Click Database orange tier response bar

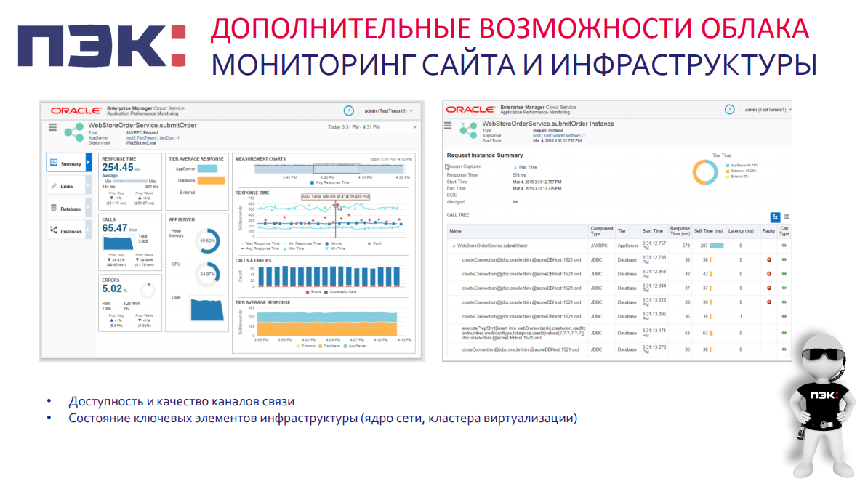coord(211,180)
